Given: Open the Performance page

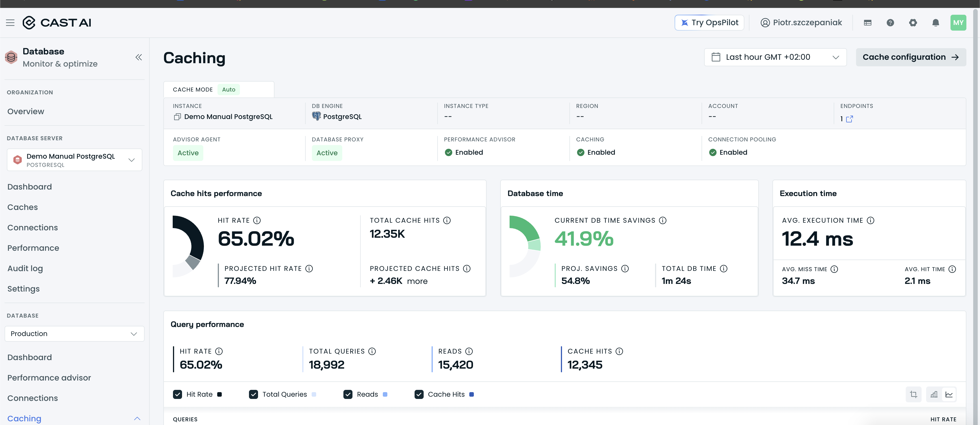Looking at the screenshot, I should pos(33,248).
